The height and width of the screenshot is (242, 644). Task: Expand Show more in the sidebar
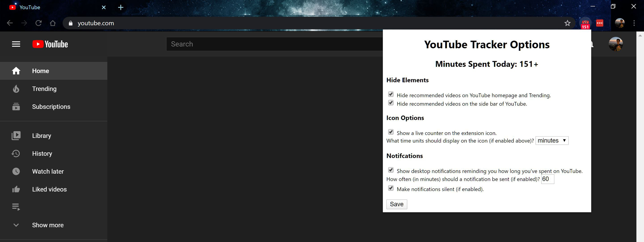pos(54,225)
